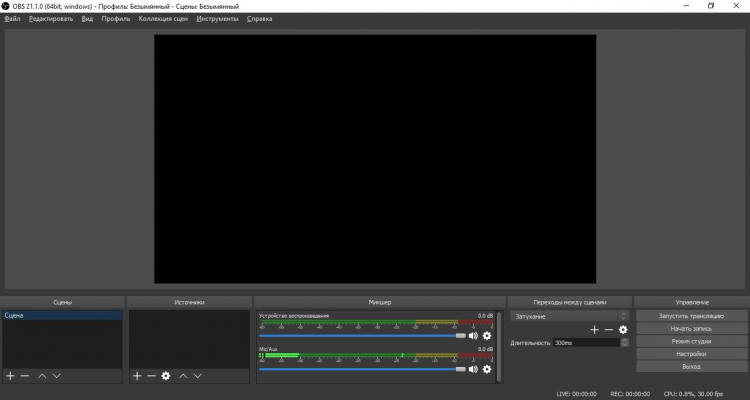Open the Профиль menu
Viewport: 750px width, 400px height.
click(x=116, y=19)
